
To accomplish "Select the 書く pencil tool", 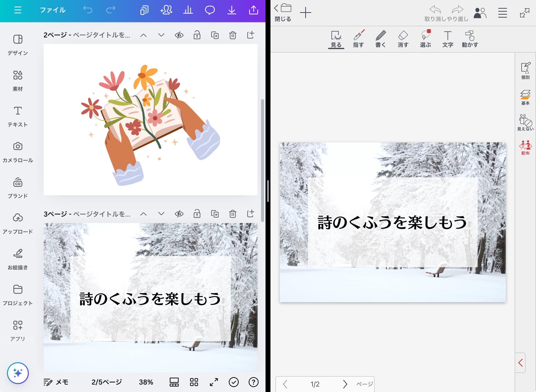I will point(380,39).
